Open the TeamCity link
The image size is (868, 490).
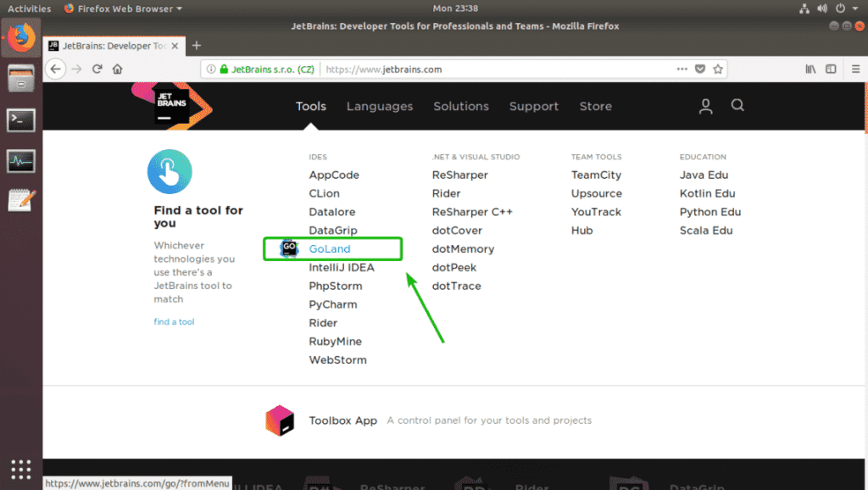[x=596, y=175]
